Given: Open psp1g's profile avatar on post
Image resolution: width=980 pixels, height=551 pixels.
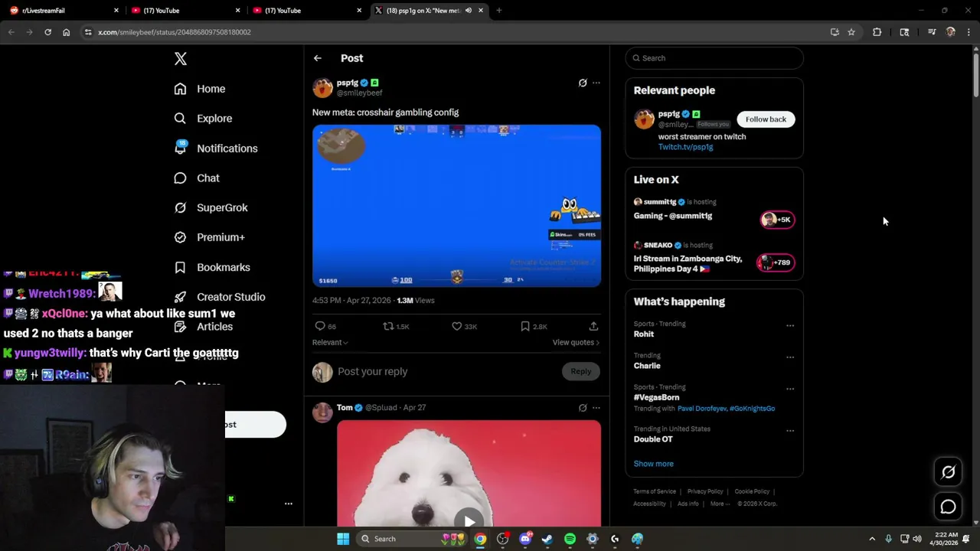Looking at the screenshot, I should [322, 87].
